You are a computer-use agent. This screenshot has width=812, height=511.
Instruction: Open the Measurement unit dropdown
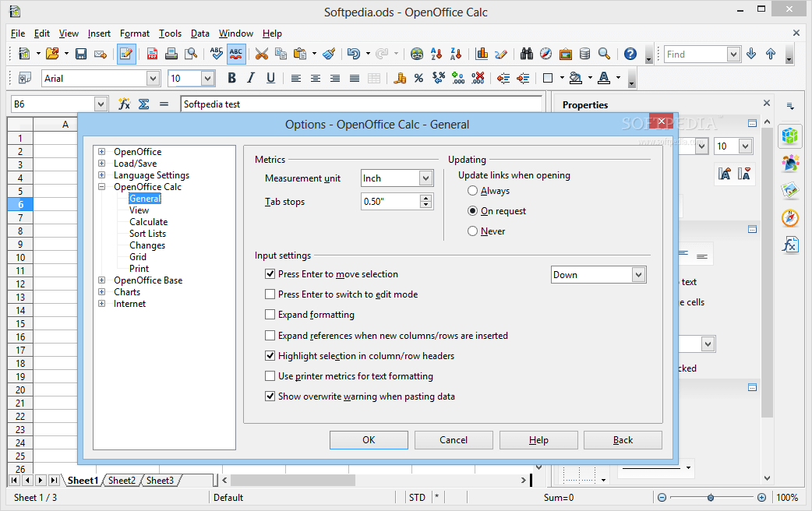(425, 178)
